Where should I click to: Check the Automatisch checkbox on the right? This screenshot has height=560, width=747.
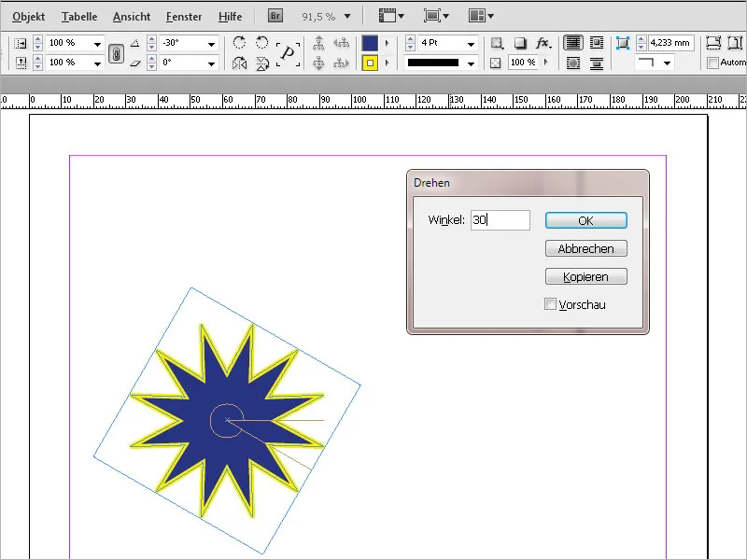tap(713, 63)
